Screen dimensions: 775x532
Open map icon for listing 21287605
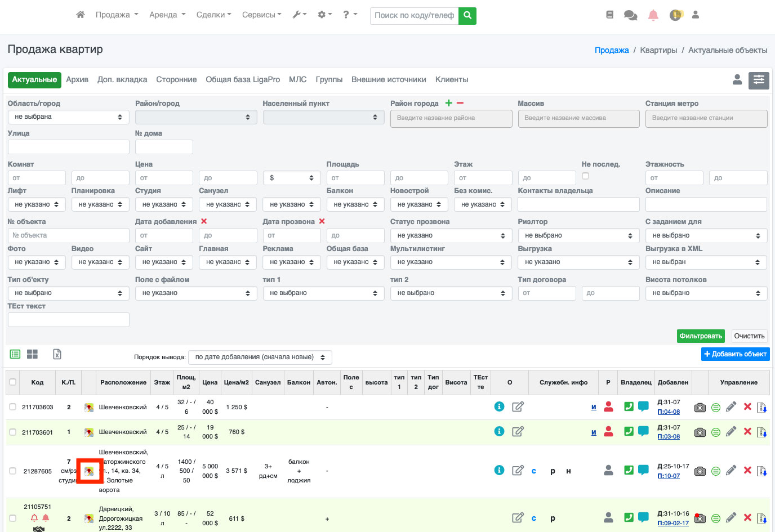click(89, 471)
